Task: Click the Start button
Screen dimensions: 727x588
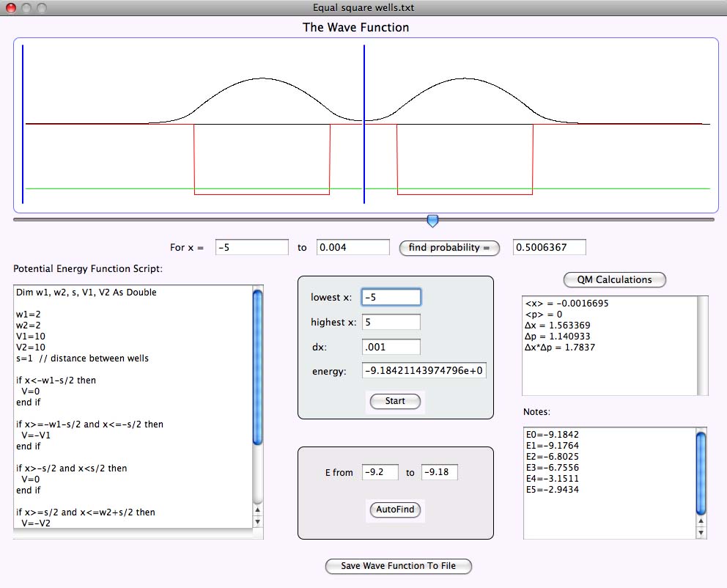Action: tap(395, 401)
